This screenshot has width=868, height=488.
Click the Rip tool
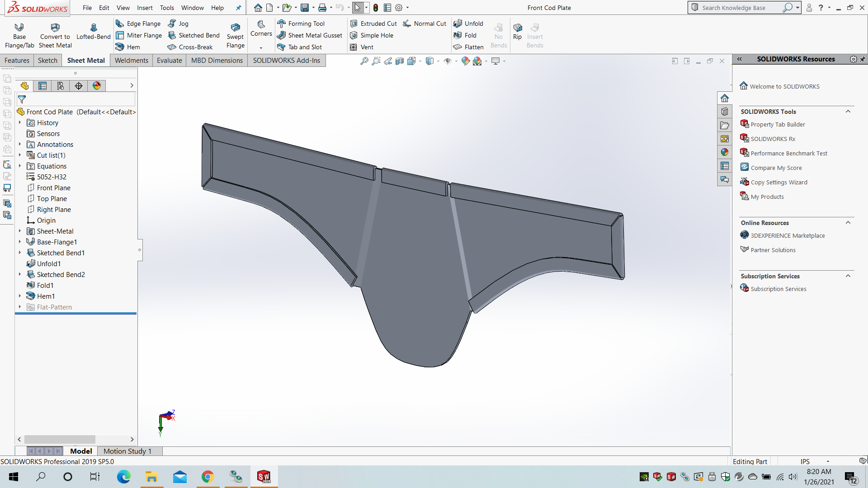(x=518, y=32)
